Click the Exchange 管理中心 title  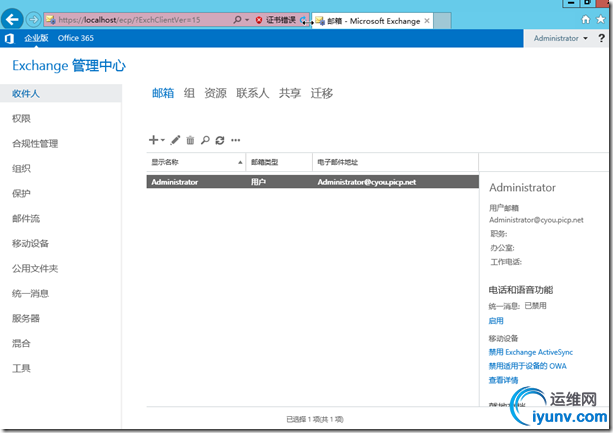tap(69, 66)
